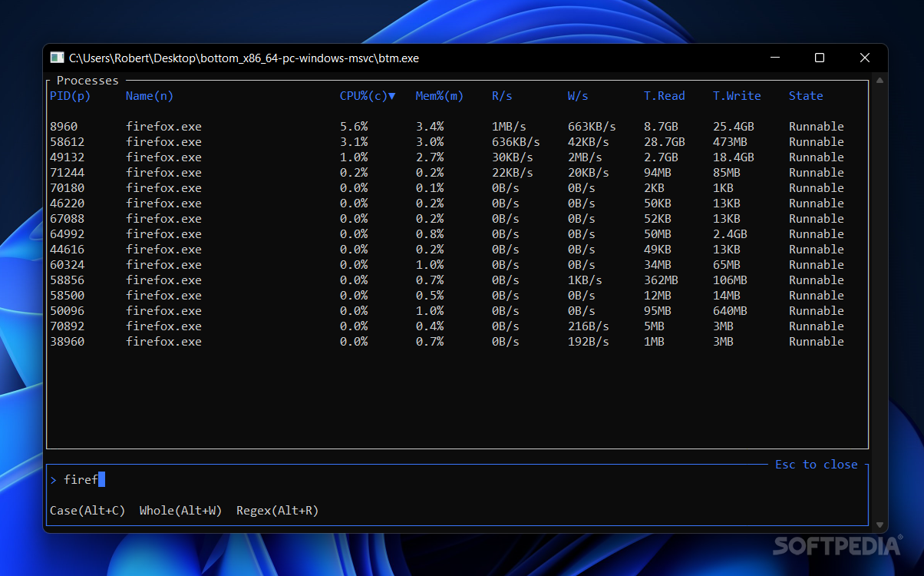Click the 25.4GB total write value

click(734, 127)
